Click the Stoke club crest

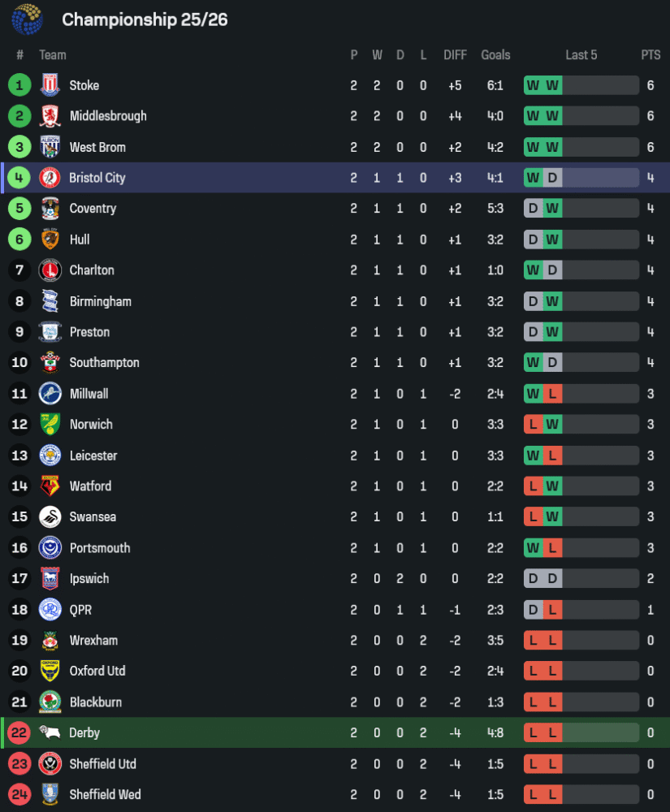(x=50, y=85)
